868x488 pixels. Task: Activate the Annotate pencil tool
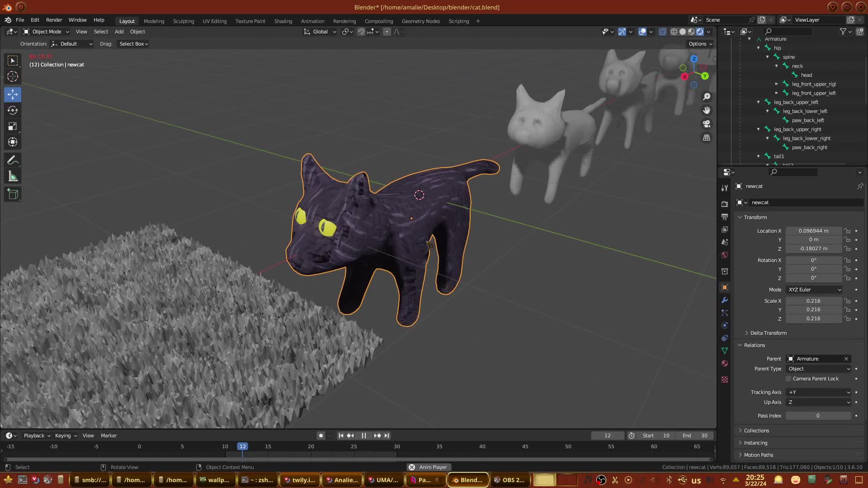[13, 160]
